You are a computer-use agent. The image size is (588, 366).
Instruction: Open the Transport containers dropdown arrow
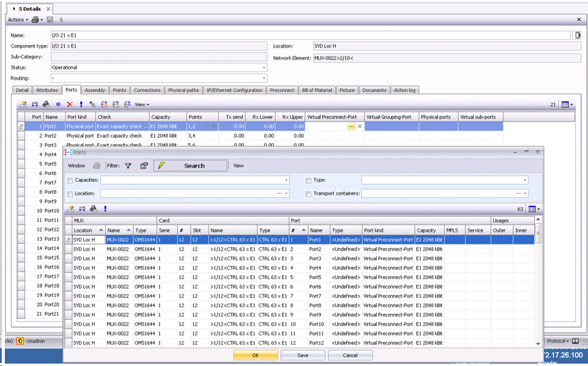[525, 194]
